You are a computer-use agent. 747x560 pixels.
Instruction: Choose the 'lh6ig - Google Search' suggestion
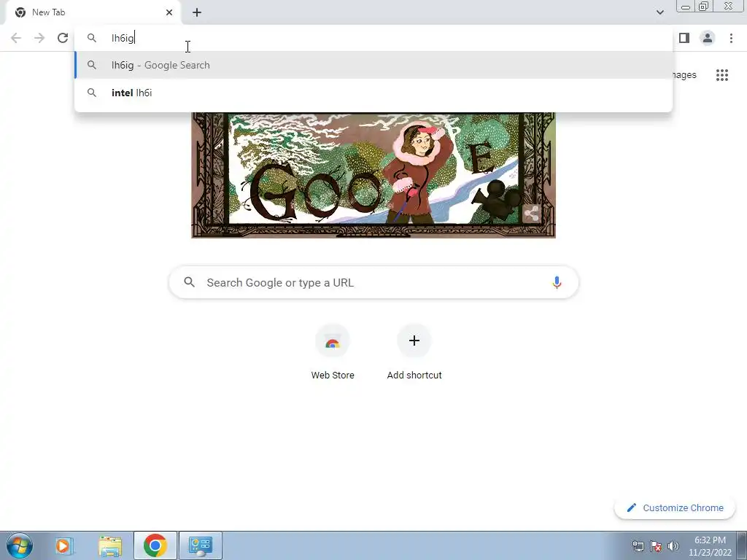tap(373, 65)
